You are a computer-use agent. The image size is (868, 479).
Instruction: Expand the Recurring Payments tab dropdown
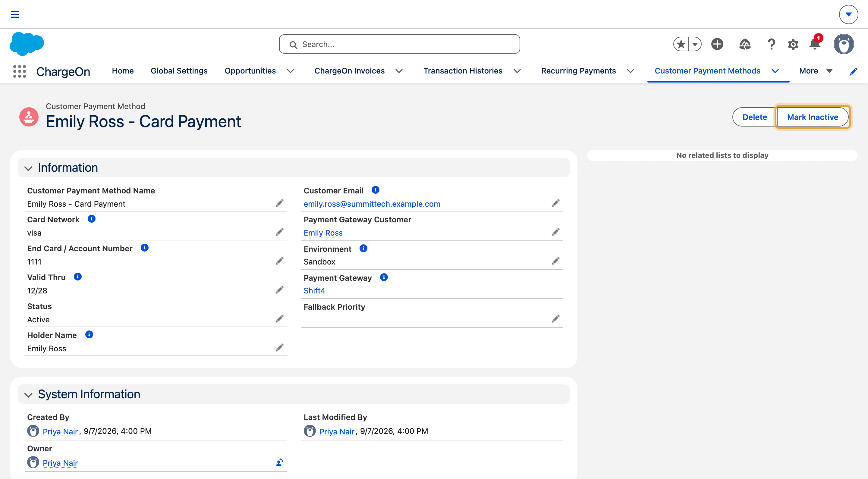tap(631, 71)
